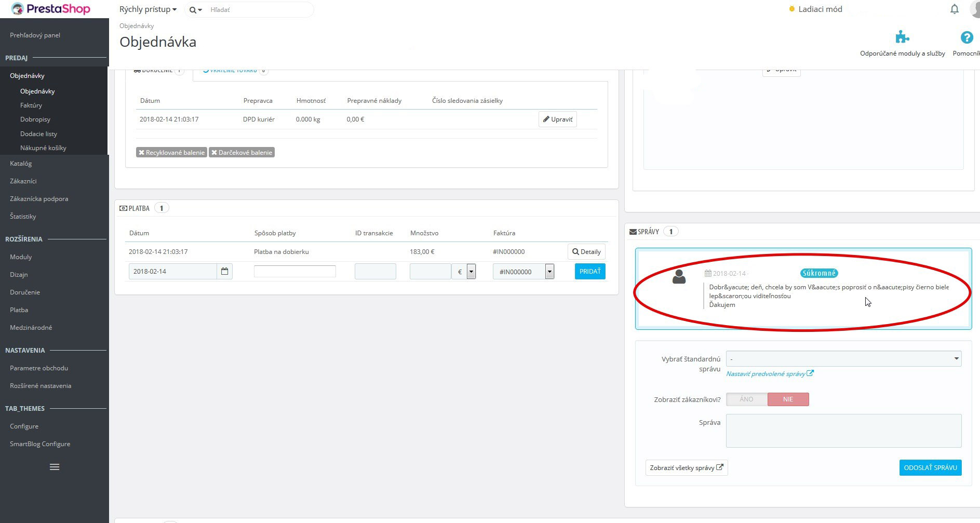Viewport: 980px width, 523px height.
Task: Click Upraviť for the DPD kuriér shipment
Action: (x=557, y=119)
